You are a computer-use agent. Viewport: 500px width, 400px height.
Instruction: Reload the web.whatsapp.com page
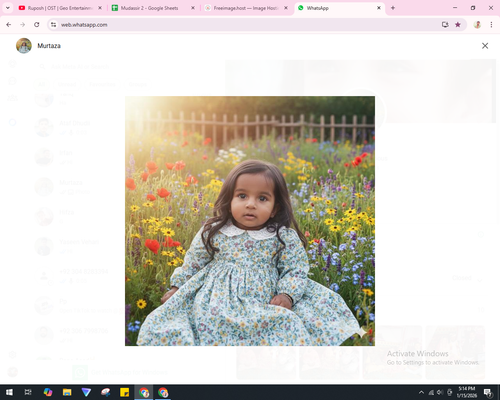click(37, 25)
